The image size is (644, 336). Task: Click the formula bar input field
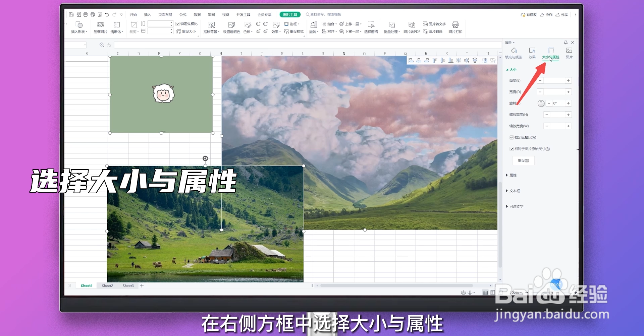[x=308, y=45]
